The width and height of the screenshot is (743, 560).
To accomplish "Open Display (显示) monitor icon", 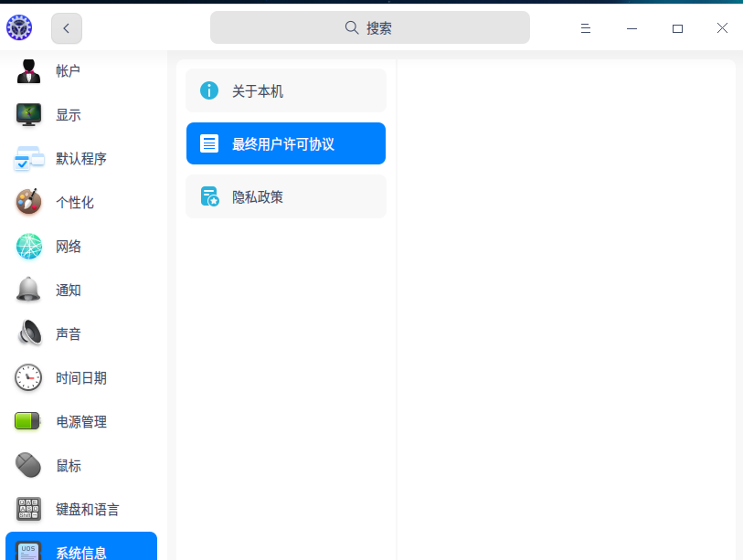I will 28,115.
